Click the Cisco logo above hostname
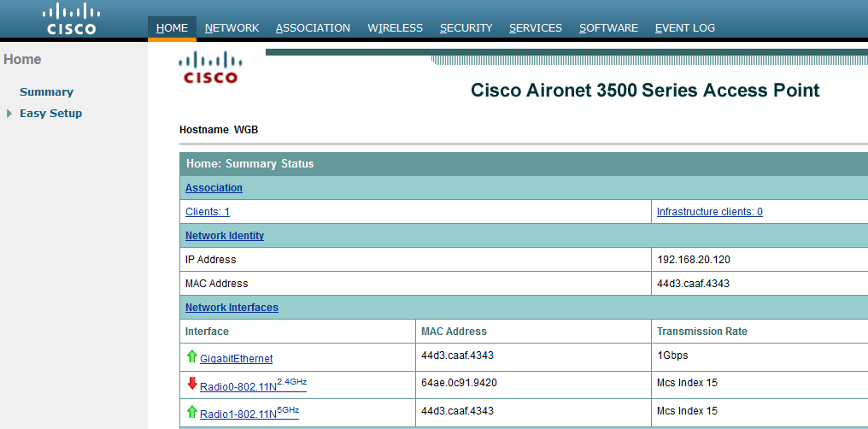The height and width of the screenshot is (429, 868). click(x=210, y=68)
